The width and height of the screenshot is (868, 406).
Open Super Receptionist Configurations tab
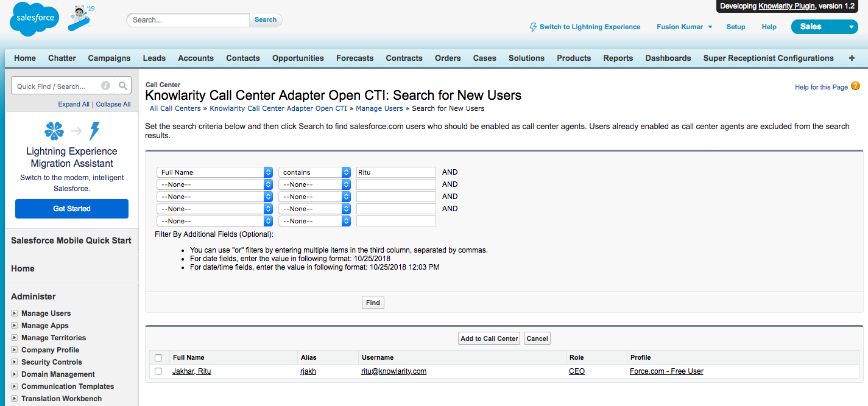[768, 58]
